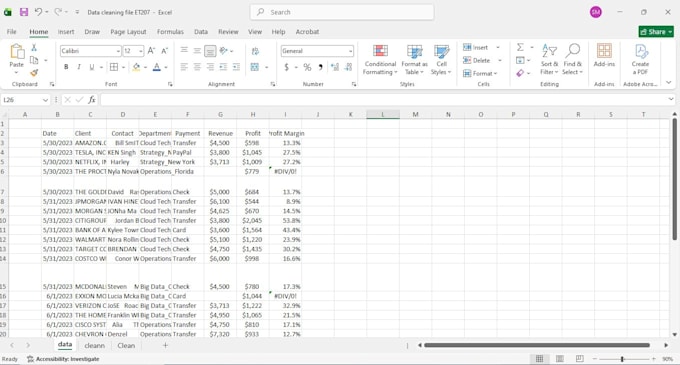Screen dimensions: 680x365
Task: Apply borders using the Borders icon
Action: [x=114, y=67]
